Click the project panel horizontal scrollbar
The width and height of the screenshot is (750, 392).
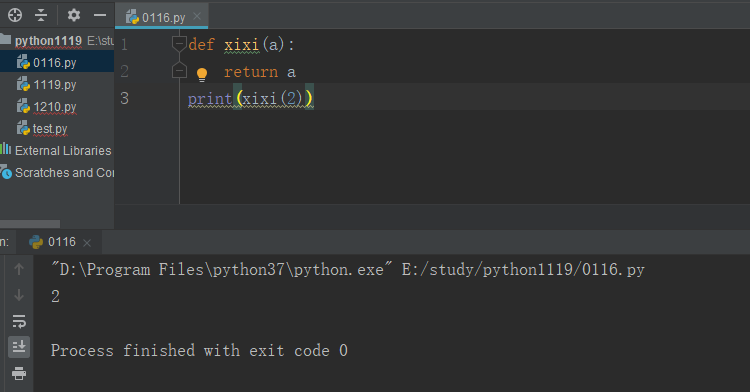pos(30,224)
